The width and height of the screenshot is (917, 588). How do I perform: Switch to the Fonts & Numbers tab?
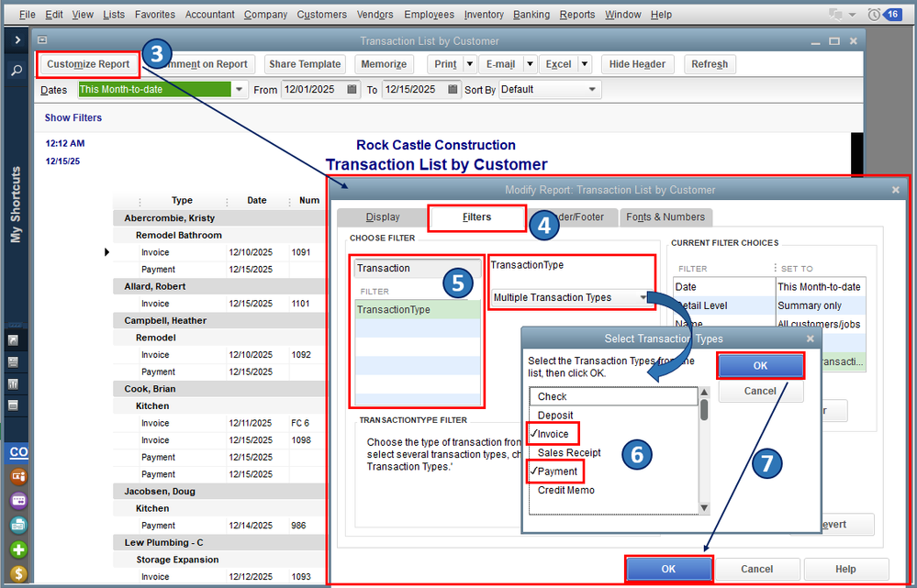pos(666,217)
